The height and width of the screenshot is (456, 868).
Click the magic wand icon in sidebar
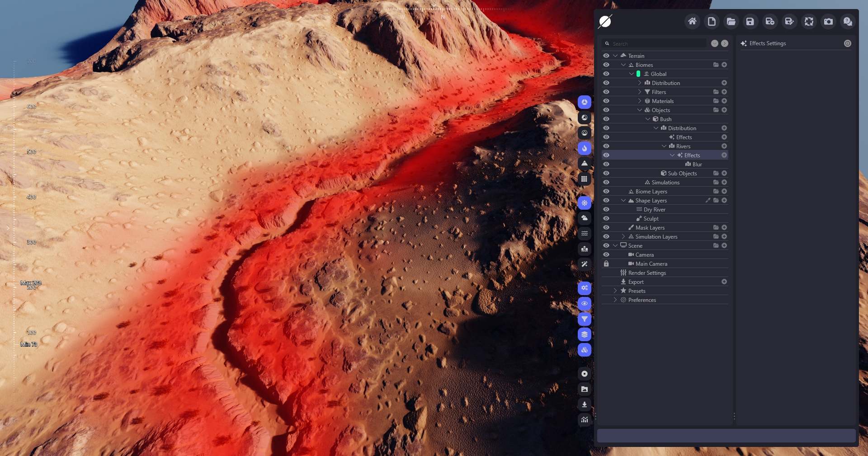(x=585, y=264)
